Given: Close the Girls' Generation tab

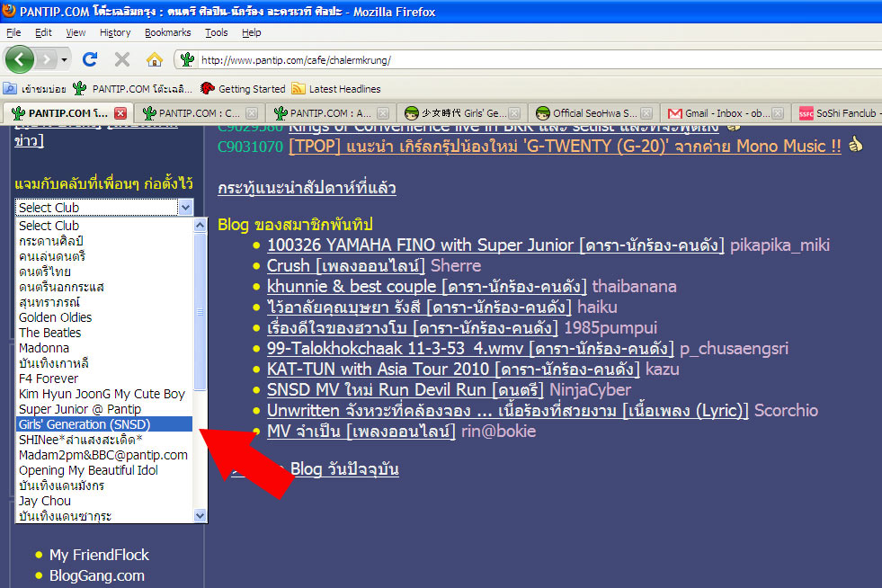Looking at the screenshot, I should point(514,113).
